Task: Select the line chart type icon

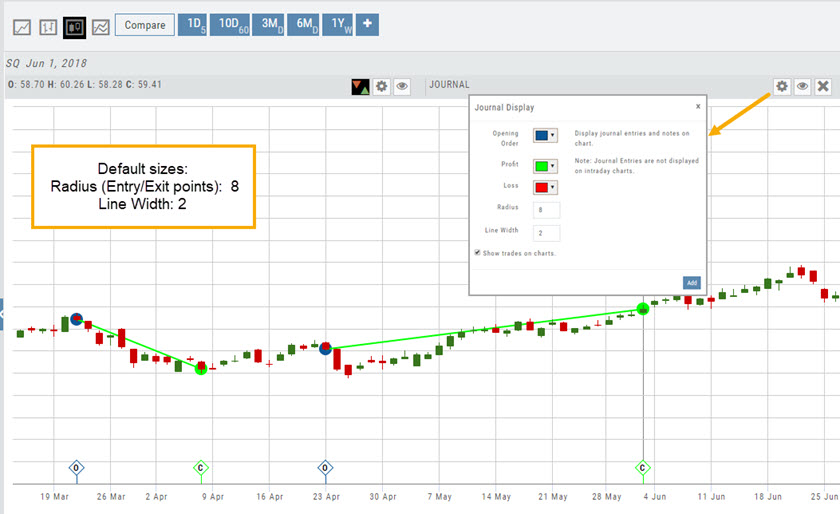Action: (22, 27)
